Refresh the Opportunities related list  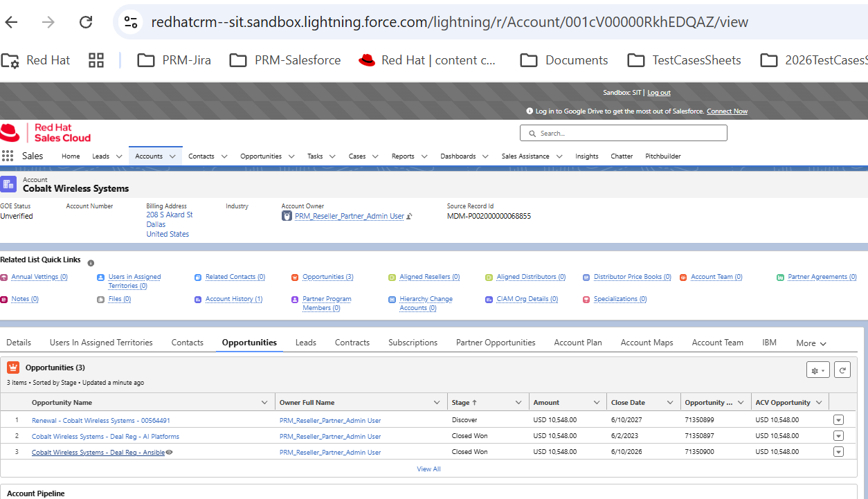point(842,370)
